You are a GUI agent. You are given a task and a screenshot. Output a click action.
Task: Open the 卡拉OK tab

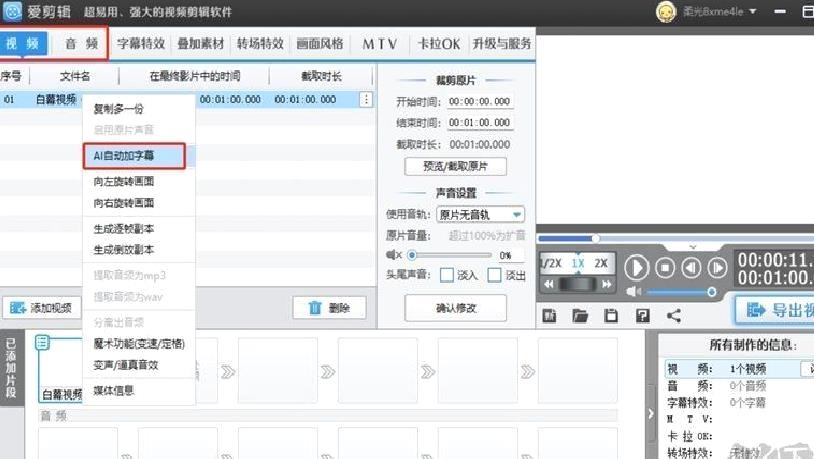(439, 44)
